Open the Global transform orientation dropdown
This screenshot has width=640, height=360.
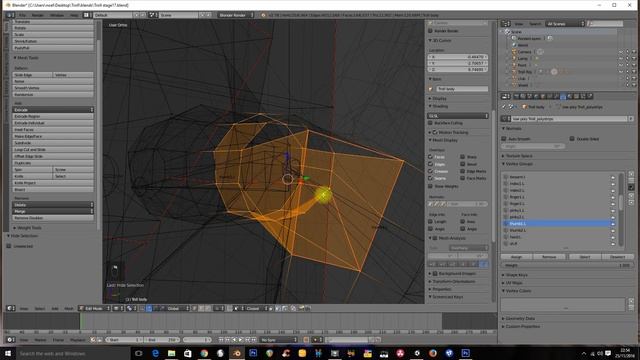(178, 308)
